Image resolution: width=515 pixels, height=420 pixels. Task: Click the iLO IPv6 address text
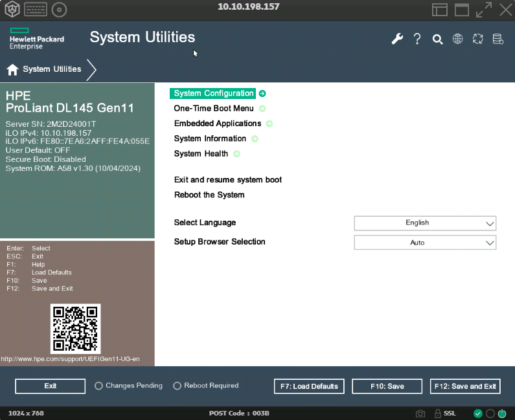[x=78, y=142]
